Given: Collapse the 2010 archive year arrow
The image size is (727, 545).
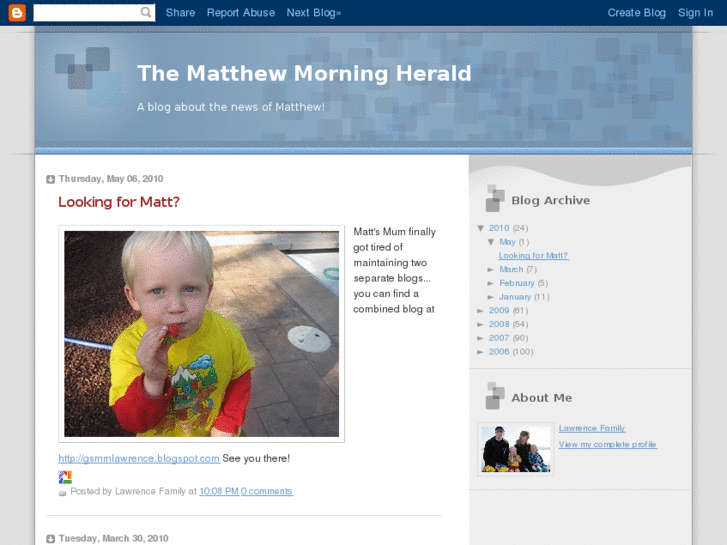Looking at the screenshot, I should (481, 228).
